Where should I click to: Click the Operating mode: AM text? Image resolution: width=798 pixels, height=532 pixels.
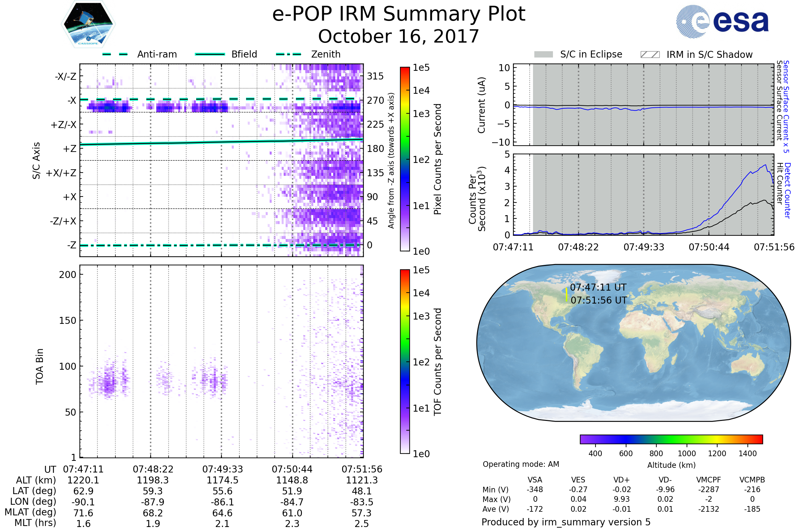click(x=521, y=464)
